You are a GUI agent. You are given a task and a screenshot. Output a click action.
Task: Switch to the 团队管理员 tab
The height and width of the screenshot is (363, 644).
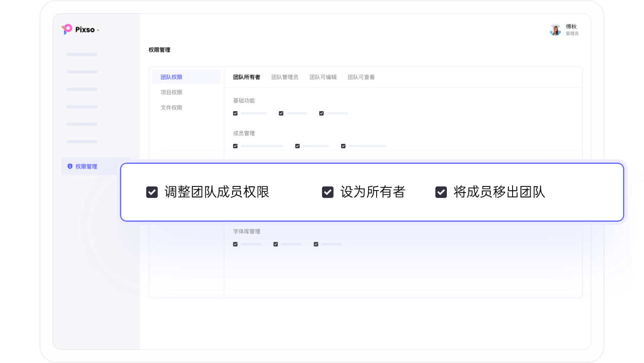coord(285,77)
